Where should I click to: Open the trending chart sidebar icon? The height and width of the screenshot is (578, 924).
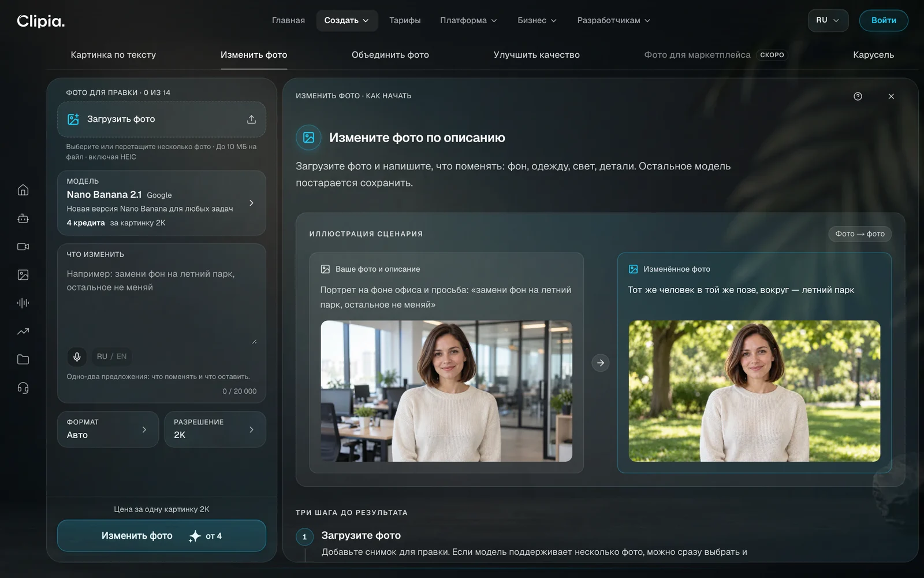tap(23, 331)
